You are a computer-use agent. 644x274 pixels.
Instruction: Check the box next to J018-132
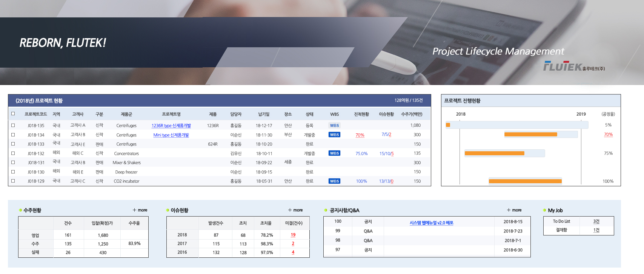click(x=13, y=153)
